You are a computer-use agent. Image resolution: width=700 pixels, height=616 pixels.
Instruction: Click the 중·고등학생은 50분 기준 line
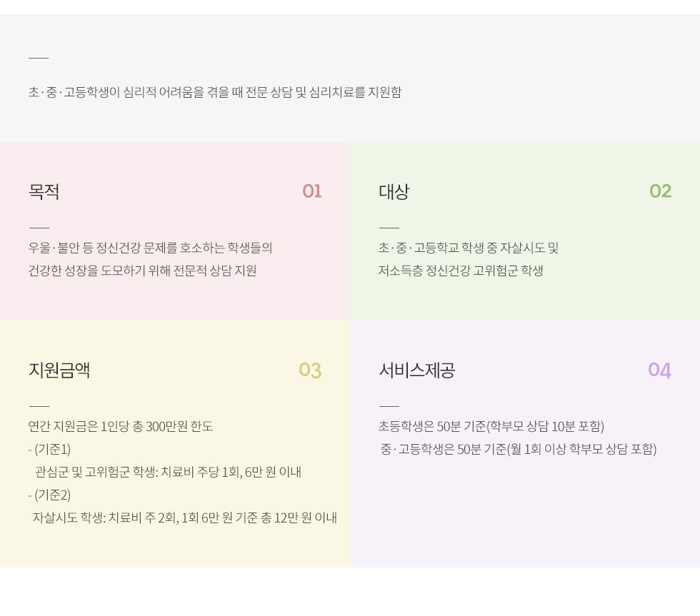519,449
